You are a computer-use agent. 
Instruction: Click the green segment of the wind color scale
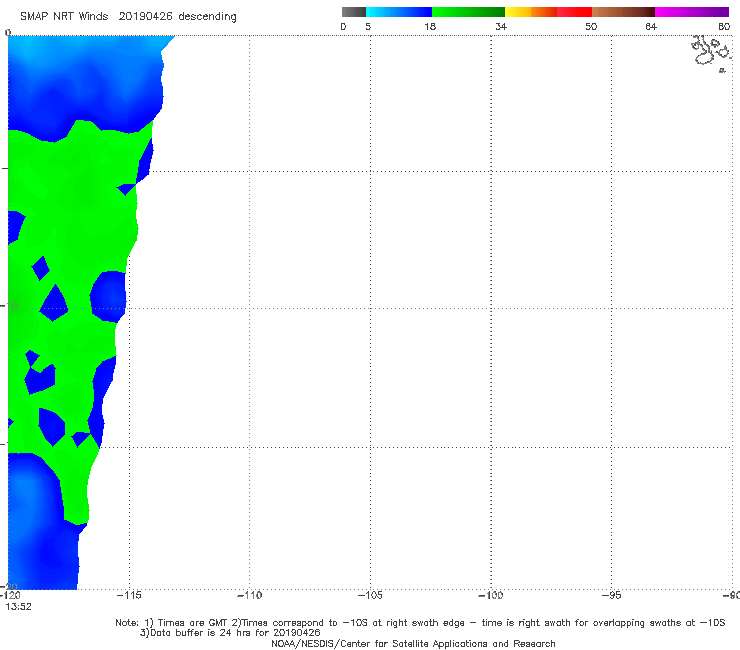(x=468, y=12)
